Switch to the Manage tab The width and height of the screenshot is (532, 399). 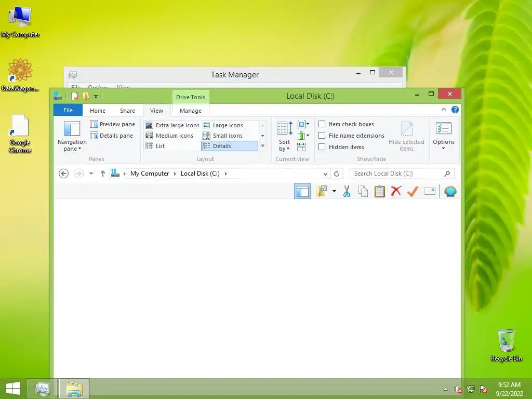pos(190,111)
